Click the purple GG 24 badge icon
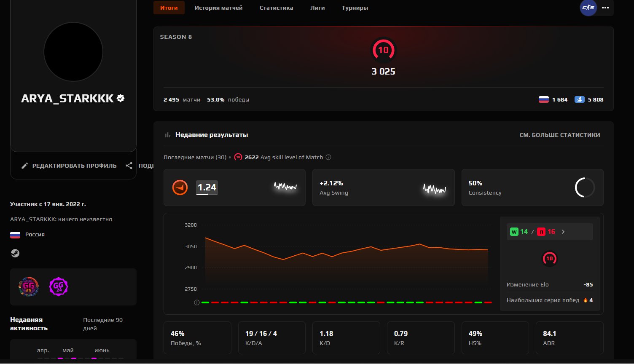634x364 pixels. (x=59, y=287)
